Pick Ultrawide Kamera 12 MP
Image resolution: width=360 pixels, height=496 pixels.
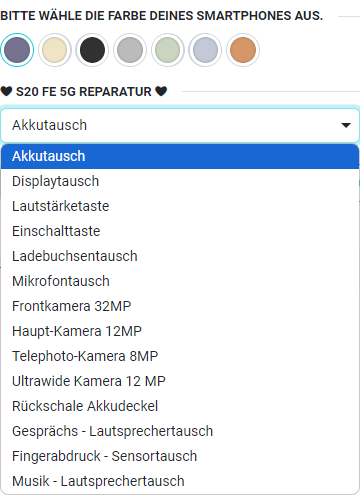pyautogui.click(x=180, y=381)
